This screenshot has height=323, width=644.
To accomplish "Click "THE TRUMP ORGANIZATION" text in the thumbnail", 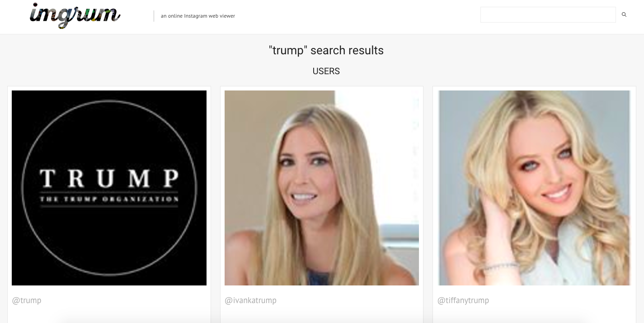I will pyautogui.click(x=109, y=199).
